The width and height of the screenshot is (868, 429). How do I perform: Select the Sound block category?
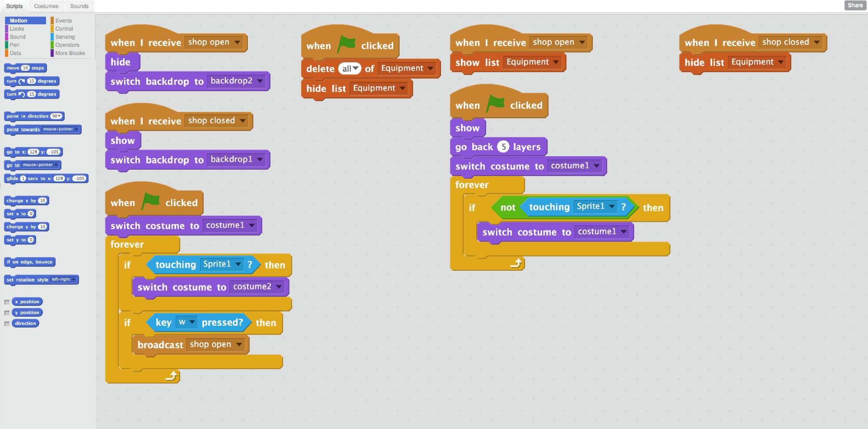click(17, 36)
